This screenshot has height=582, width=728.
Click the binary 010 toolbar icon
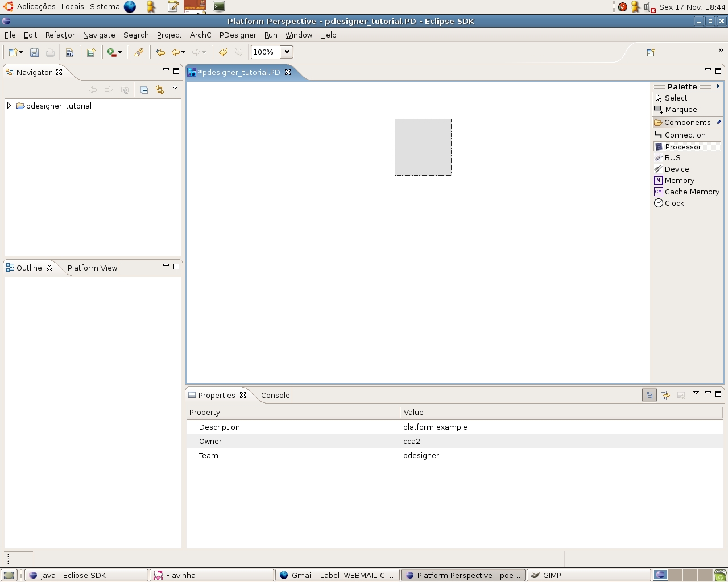69,52
